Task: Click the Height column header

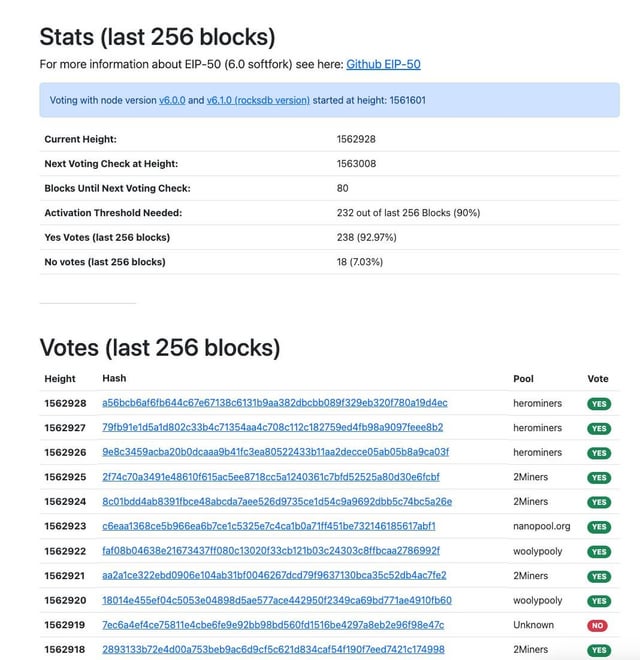Action: 60,378
